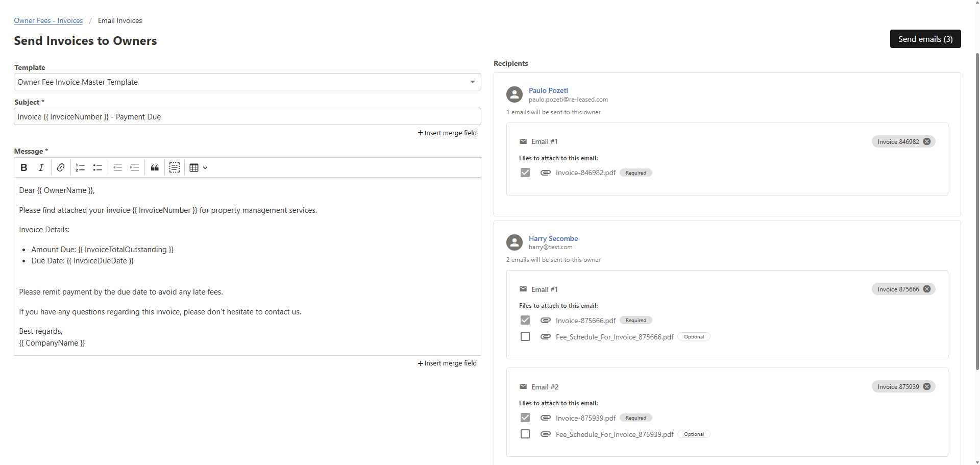The height and width of the screenshot is (465, 980).
Task: Open Harry Secombe owner profile link
Action: 553,238
